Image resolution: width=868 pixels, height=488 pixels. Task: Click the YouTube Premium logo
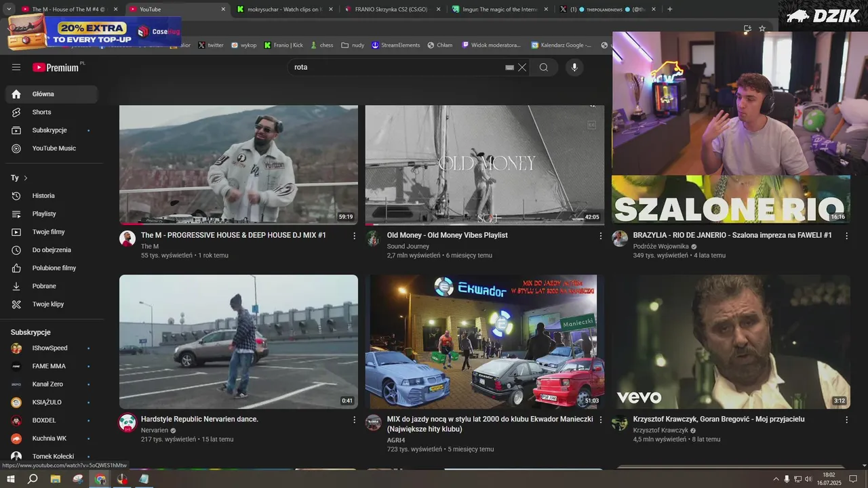click(x=56, y=67)
